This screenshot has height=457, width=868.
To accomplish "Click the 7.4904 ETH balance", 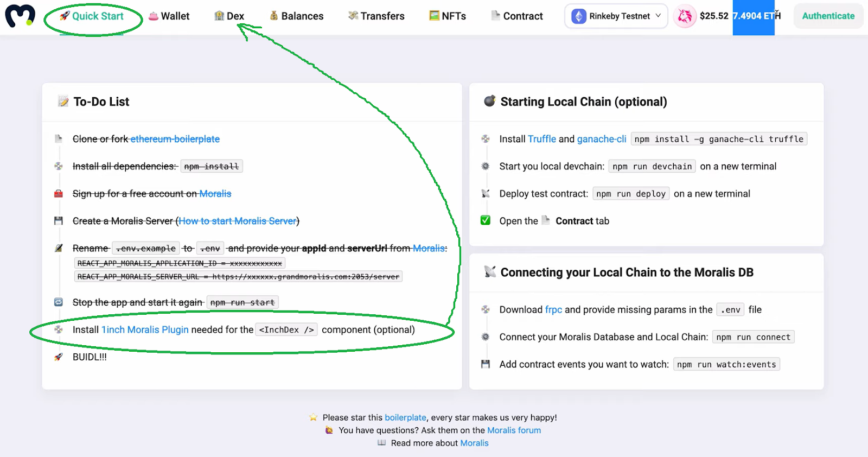I will point(756,16).
